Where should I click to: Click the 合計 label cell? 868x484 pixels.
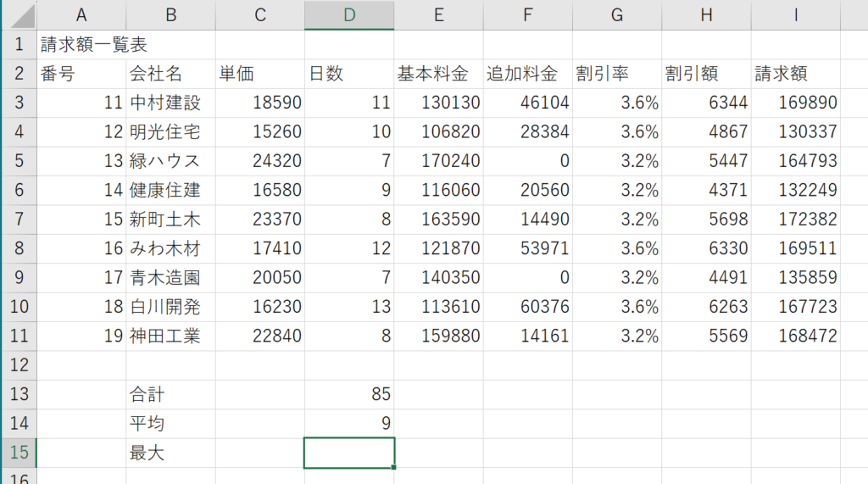(x=170, y=394)
